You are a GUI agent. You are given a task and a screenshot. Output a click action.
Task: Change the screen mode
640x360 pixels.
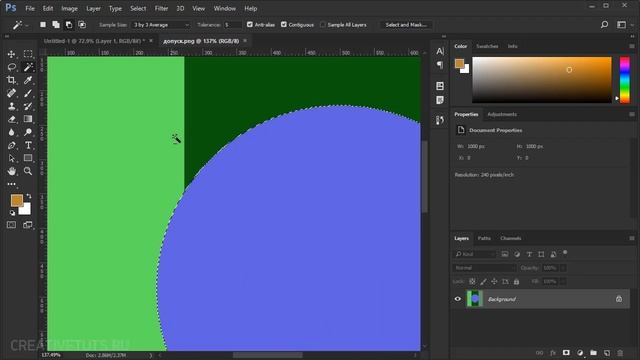[28, 225]
